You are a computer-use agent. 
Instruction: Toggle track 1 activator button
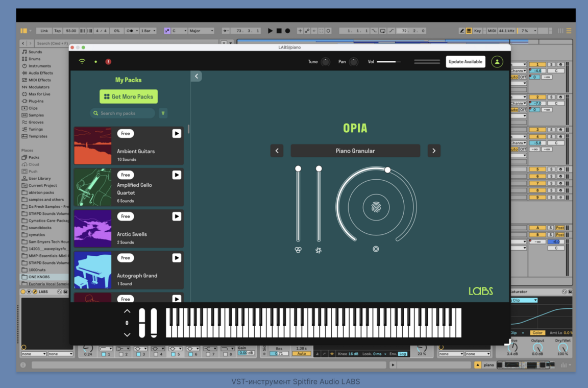coord(537,64)
